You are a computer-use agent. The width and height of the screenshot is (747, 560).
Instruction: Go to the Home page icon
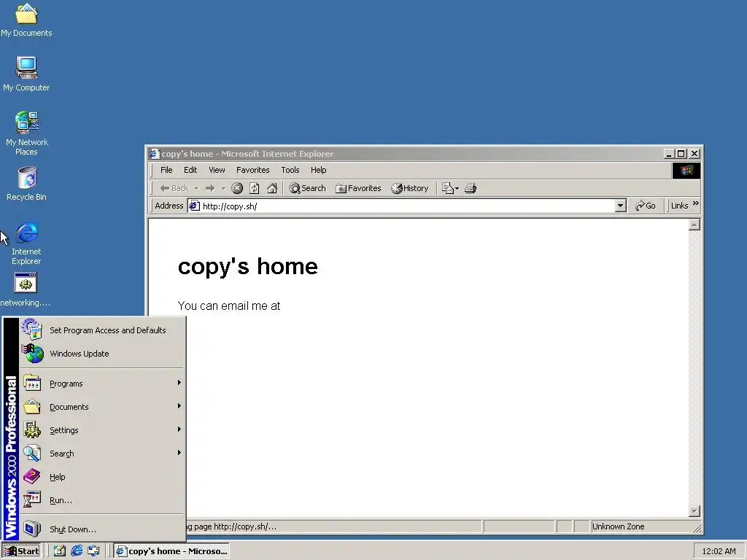[272, 188]
